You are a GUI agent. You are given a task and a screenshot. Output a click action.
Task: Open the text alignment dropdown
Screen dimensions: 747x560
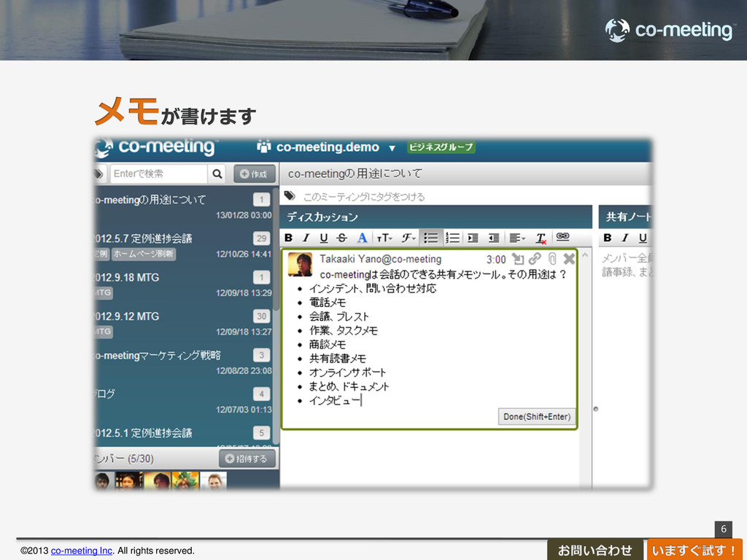[517, 238]
